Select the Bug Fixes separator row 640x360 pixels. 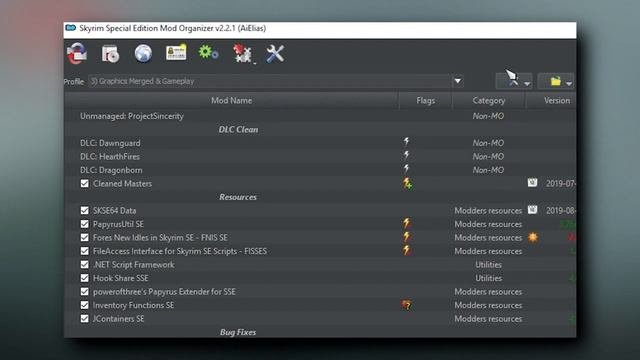click(320, 332)
